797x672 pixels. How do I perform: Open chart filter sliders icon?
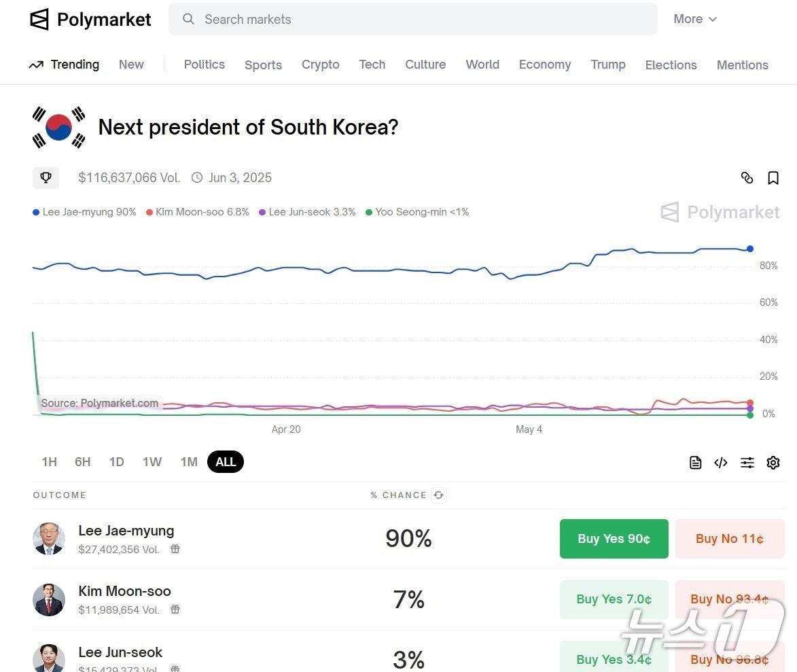[x=747, y=463]
